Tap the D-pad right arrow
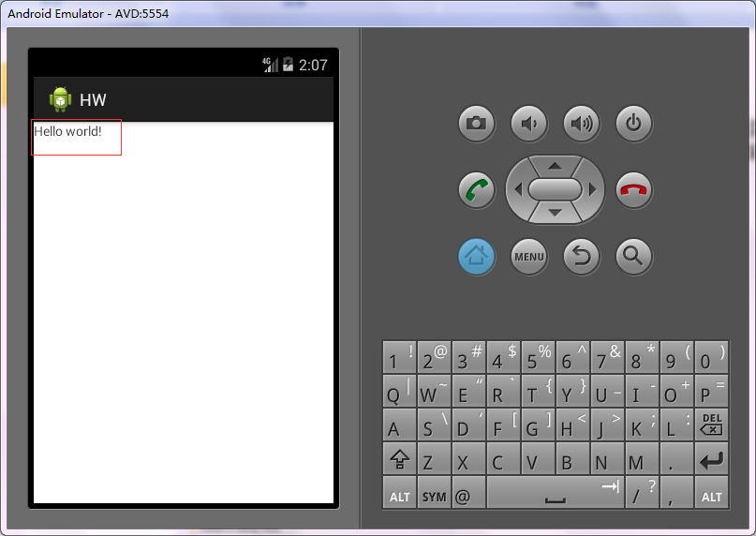The height and width of the screenshot is (536, 756). click(593, 189)
